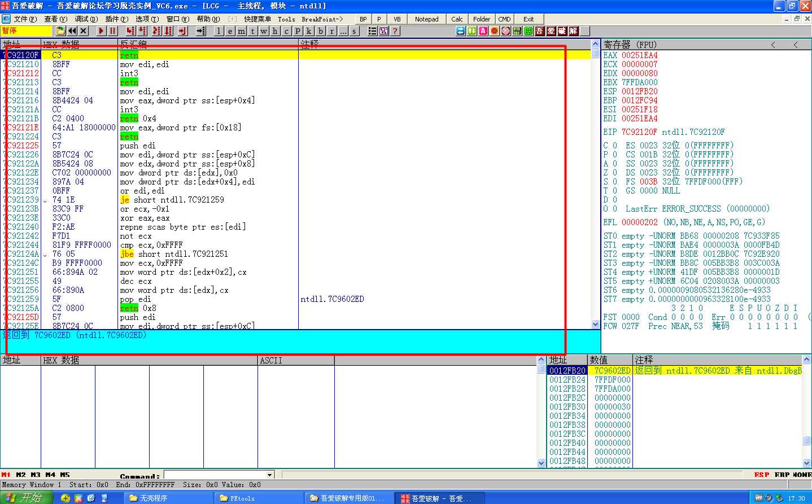Open the BreakPoint-> menu
Viewport: 812px width, 504px height.
[x=322, y=19]
